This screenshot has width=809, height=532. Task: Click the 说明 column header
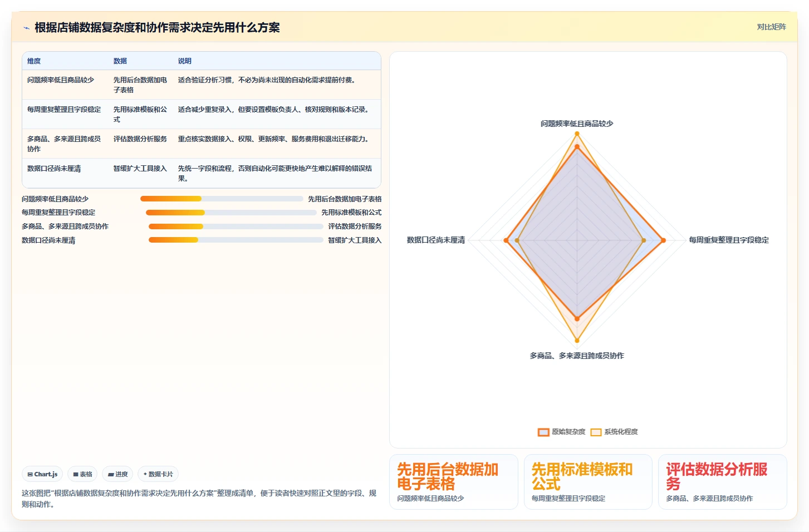185,61
